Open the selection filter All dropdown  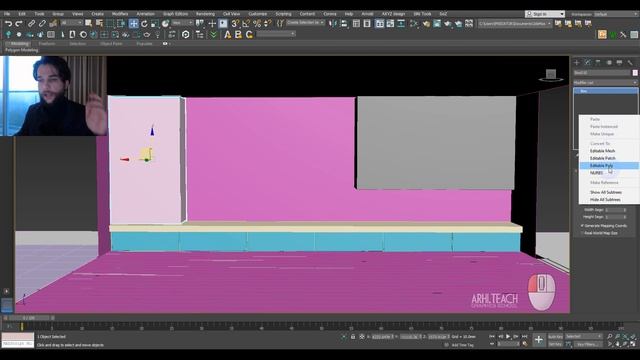coord(71,23)
